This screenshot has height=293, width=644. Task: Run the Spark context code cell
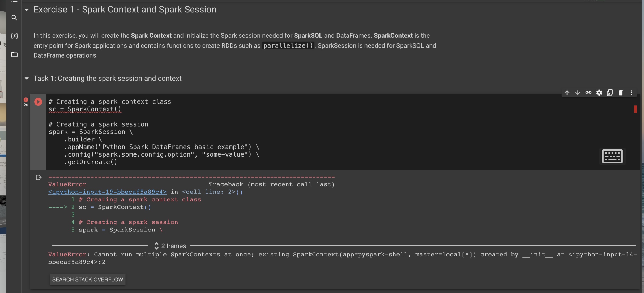point(38,102)
